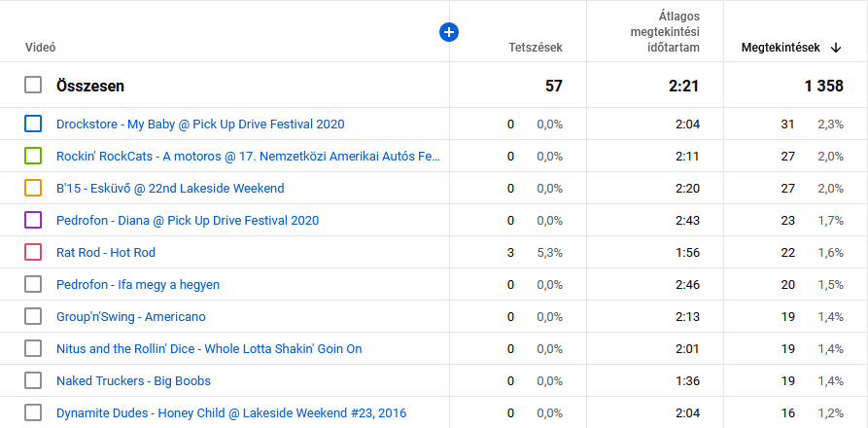Viewport: 868px width, 428px height.
Task: Open Pedrofon - Ifa megy a hegyen link
Action: point(138,284)
